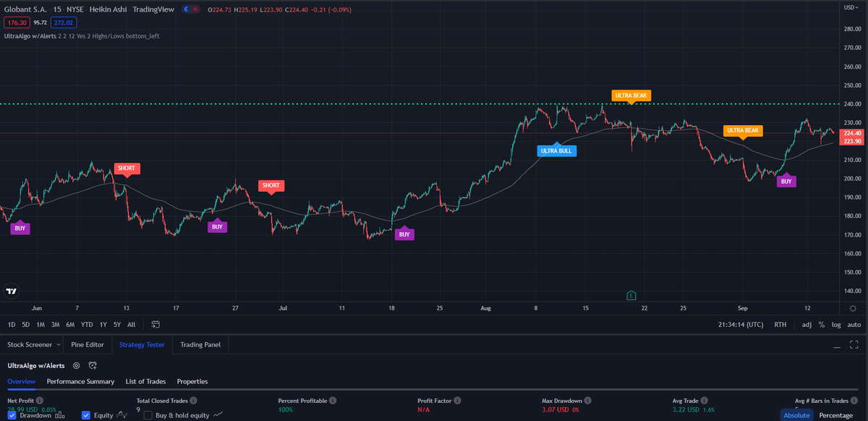Click the first SHORT signal label near June 13
The width and height of the screenshot is (868, 421).
coord(127,168)
